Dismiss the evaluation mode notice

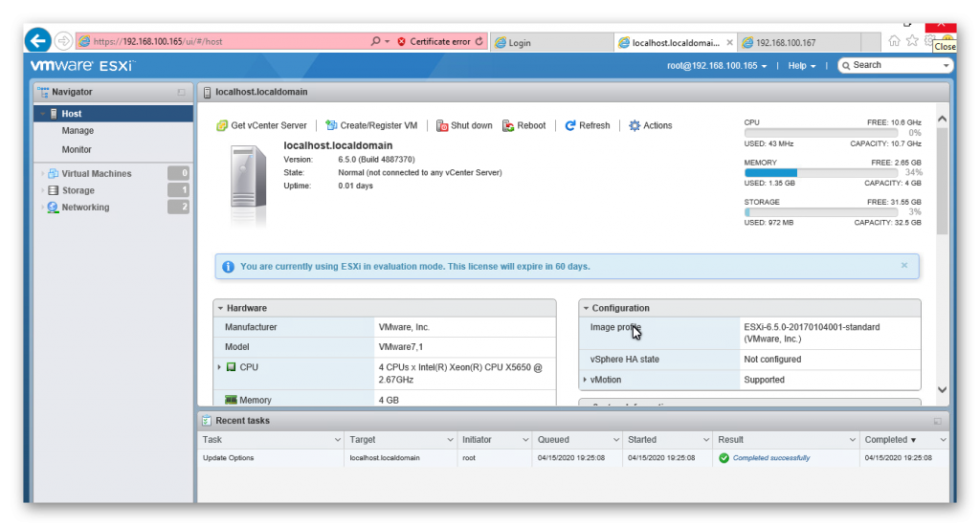coord(903,266)
